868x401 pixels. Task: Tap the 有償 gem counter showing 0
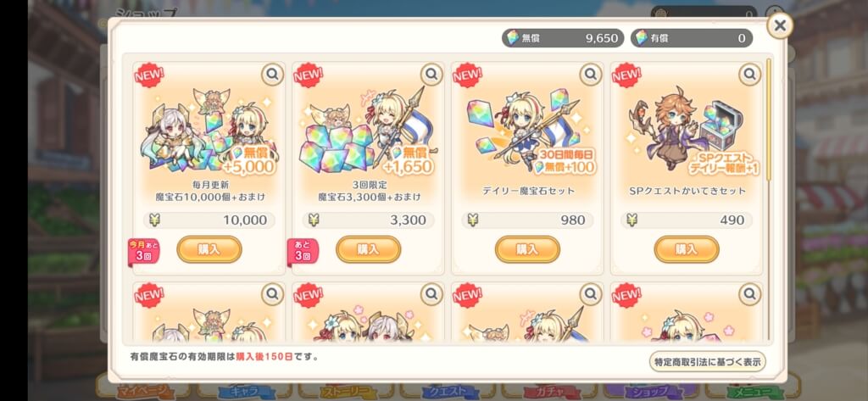pos(692,37)
